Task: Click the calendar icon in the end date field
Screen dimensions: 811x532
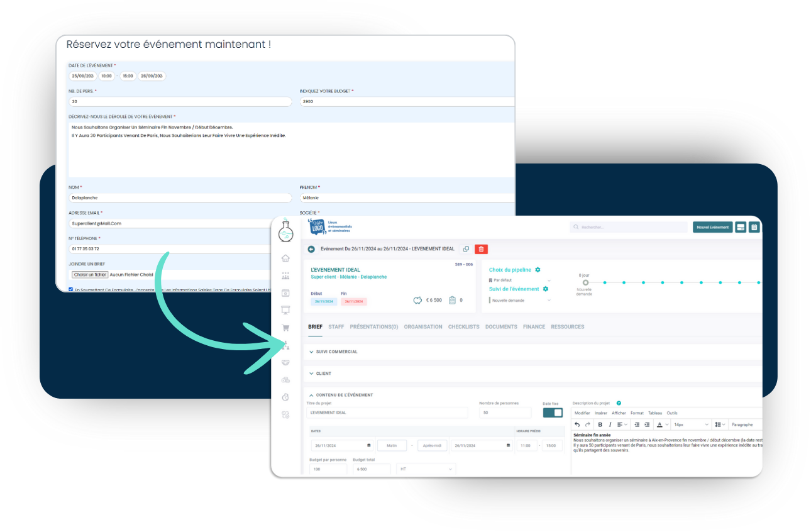Action: pos(509,446)
